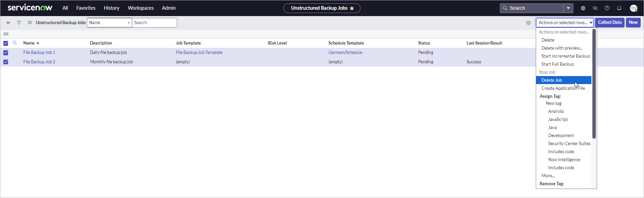Screen dimensions: 644x198
Task: Select Delete with preview option
Action: tap(564, 48)
